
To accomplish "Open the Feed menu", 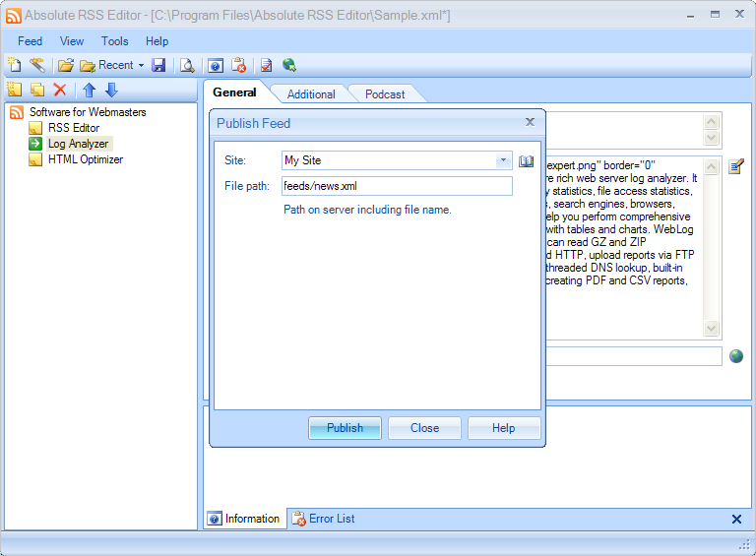I will click(x=30, y=41).
